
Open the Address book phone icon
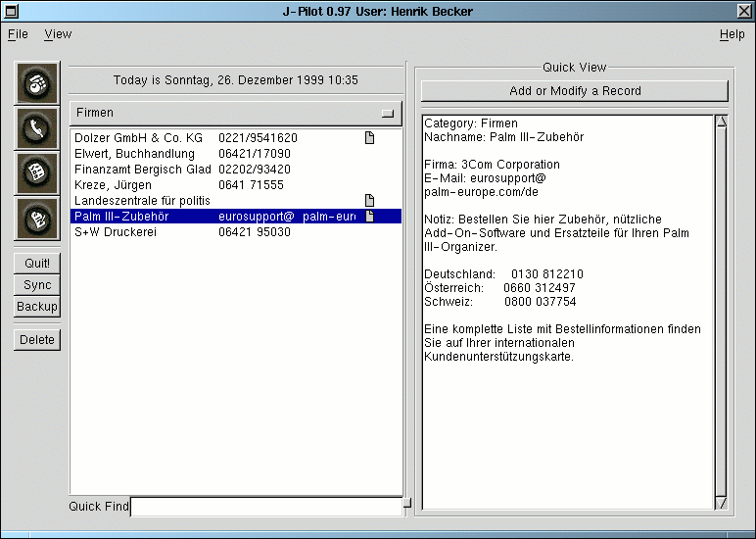[37, 128]
